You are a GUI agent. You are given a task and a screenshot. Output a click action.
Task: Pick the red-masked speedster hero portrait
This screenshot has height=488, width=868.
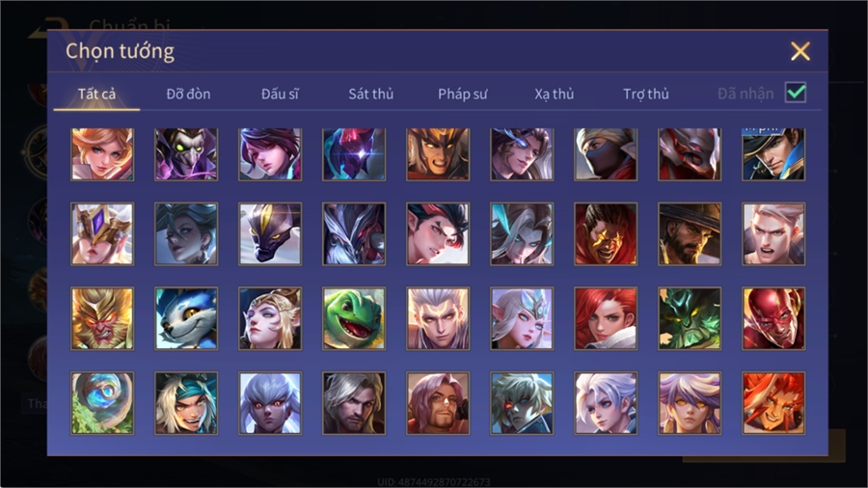pyautogui.click(x=773, y=318)
